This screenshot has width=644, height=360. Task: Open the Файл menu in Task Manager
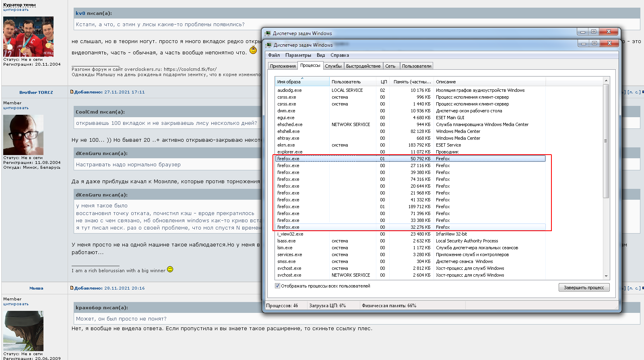(x=274, y=55)
